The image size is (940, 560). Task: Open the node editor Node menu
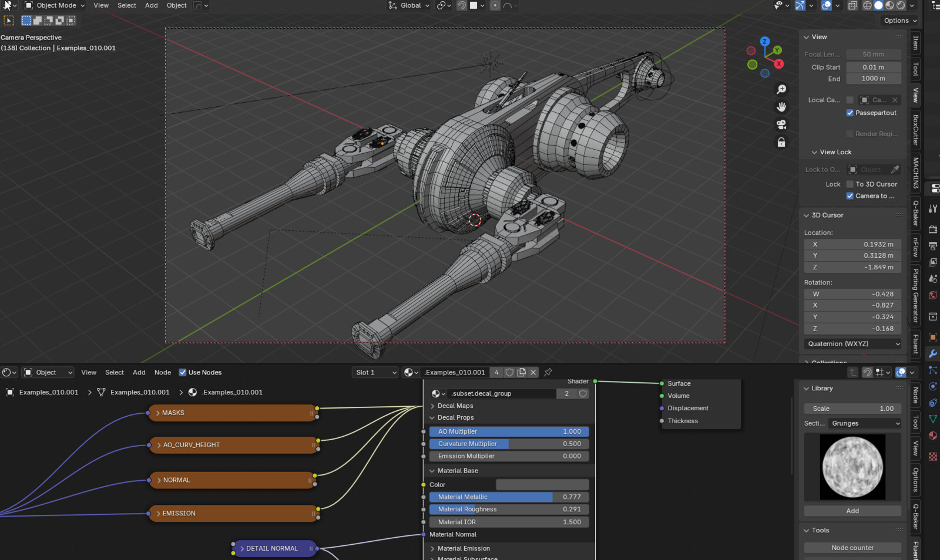(163, 372)
